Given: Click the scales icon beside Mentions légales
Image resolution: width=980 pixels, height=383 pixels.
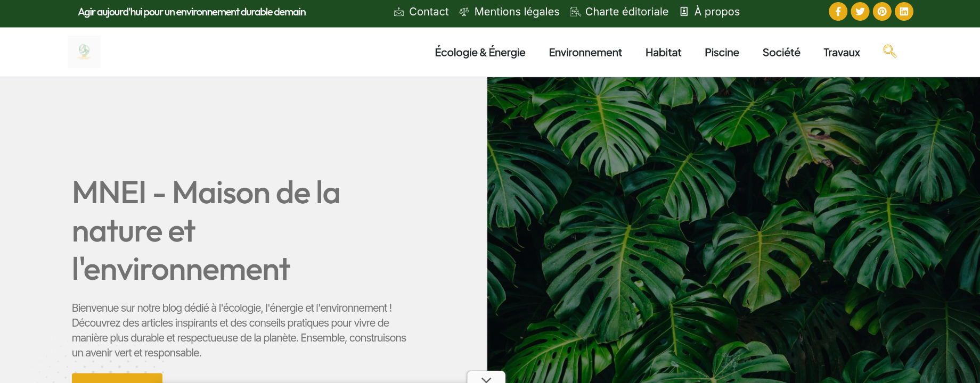Looking at the screenshot, I should 464,12.
